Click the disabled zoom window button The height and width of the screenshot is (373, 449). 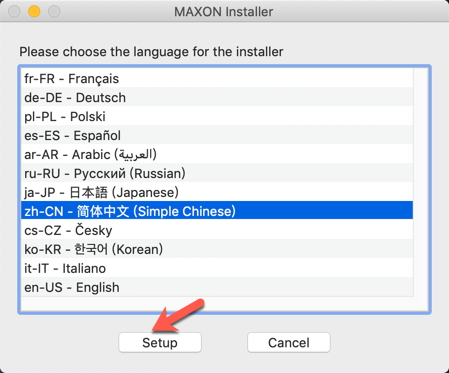(54, 11)
